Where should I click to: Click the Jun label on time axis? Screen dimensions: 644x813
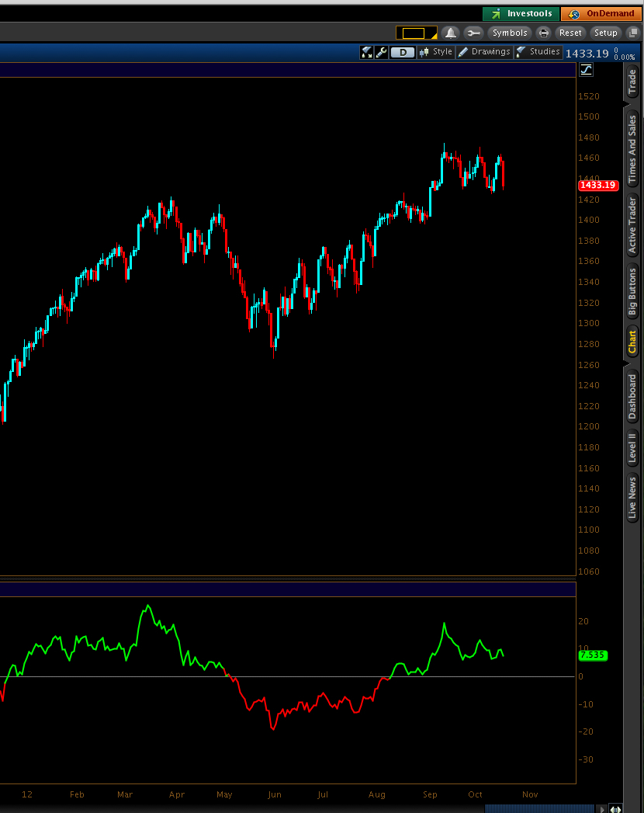pyautogui.click(x=275, y=794)
